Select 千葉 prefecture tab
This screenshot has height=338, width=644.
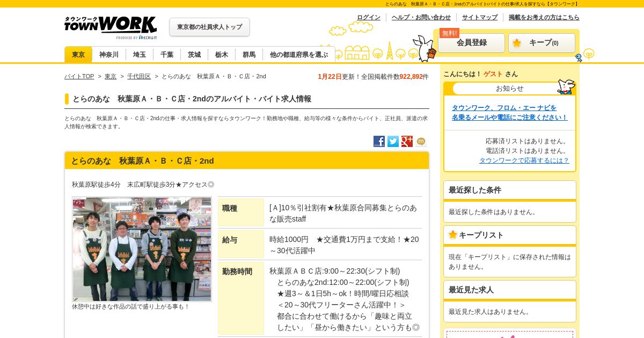click(x=167, y=54)
